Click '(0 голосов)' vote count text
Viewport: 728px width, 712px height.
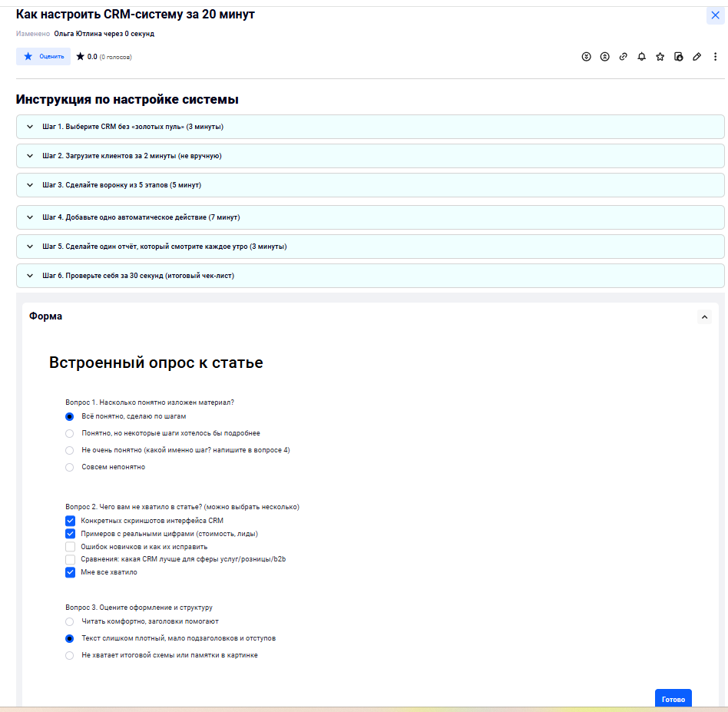pyautogui.click(x=116, y=57)
